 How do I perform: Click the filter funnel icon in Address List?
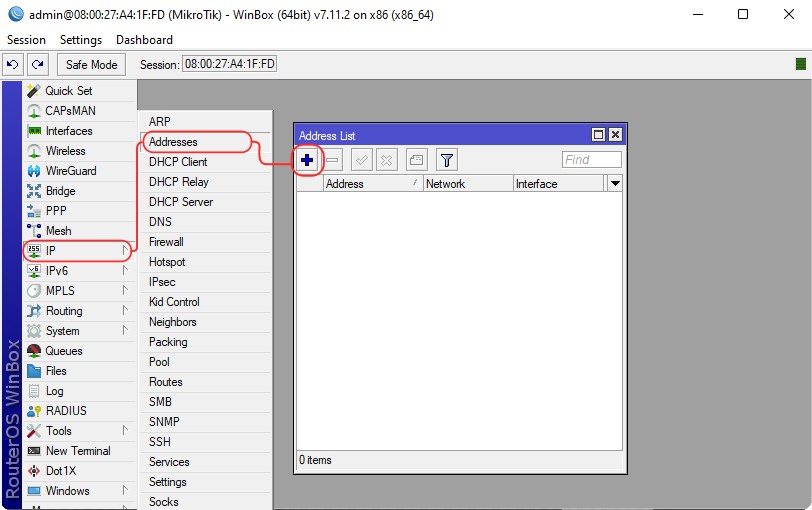coord(447,160)
